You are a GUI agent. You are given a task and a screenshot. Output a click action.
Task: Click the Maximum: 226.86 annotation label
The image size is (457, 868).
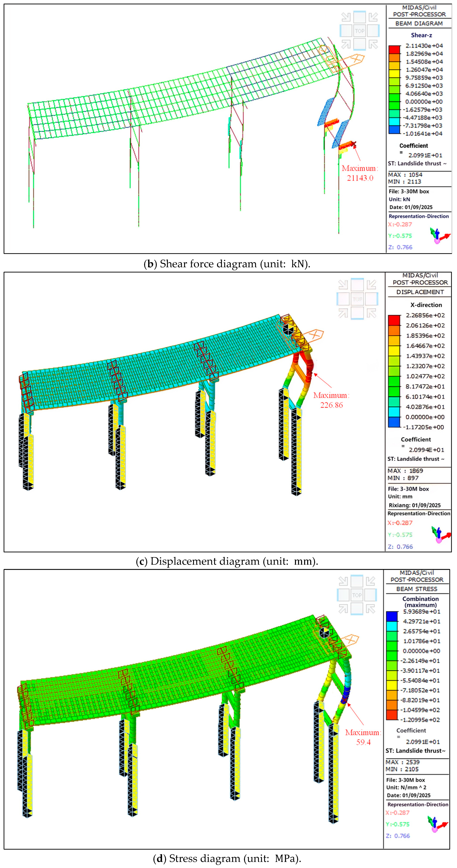click(332, 400)
